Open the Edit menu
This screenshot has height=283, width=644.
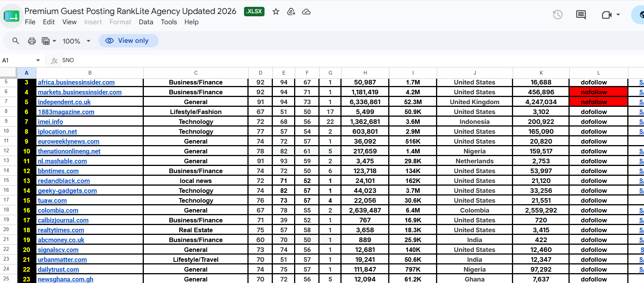(x=49, y=22)
